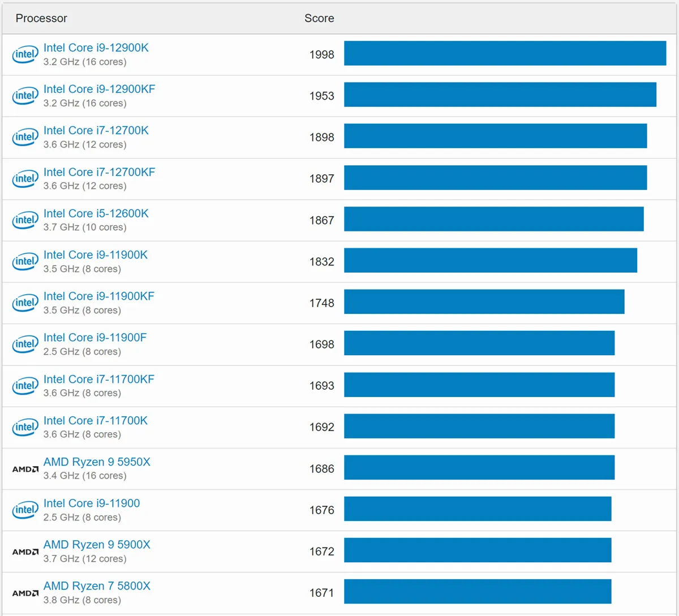This screenshot has width=679, height=616.
Task: Open the Intel Core i7-12700K link
Action: [96, 131]
